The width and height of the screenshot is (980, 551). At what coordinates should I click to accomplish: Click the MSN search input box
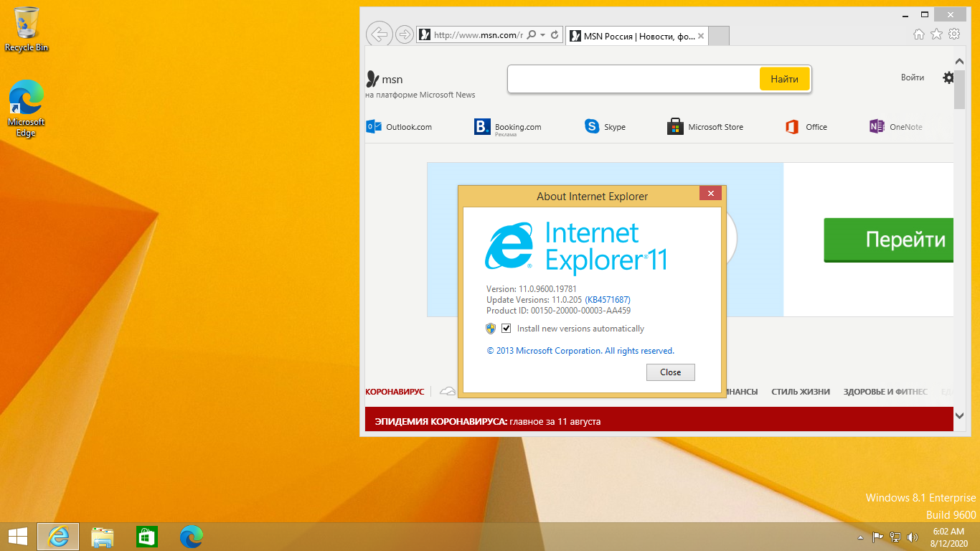[x=634, y=79]
